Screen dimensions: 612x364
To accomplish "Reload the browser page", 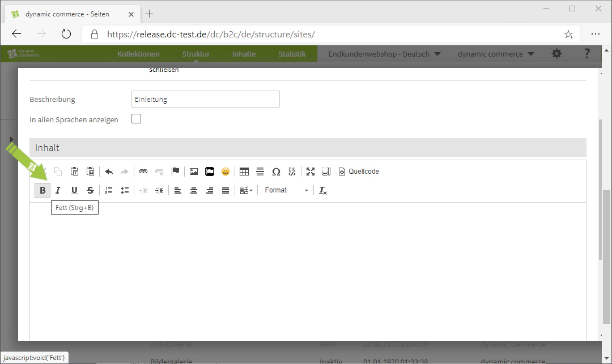I will [66, 34].
